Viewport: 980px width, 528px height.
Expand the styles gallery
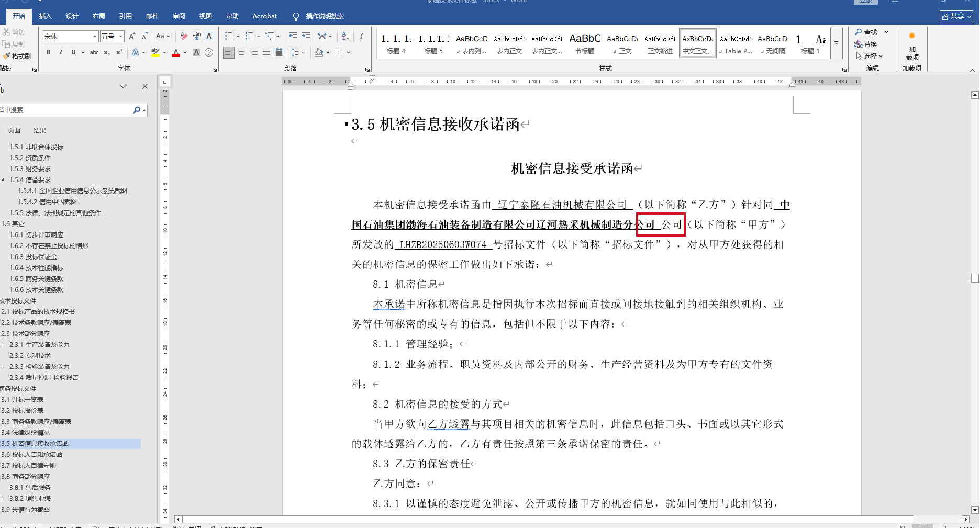[836, 43]
